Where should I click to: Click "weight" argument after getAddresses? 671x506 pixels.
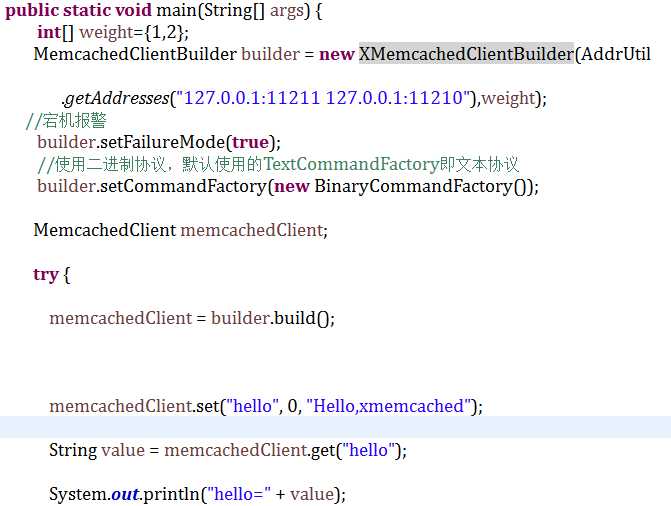click(508, 99)
